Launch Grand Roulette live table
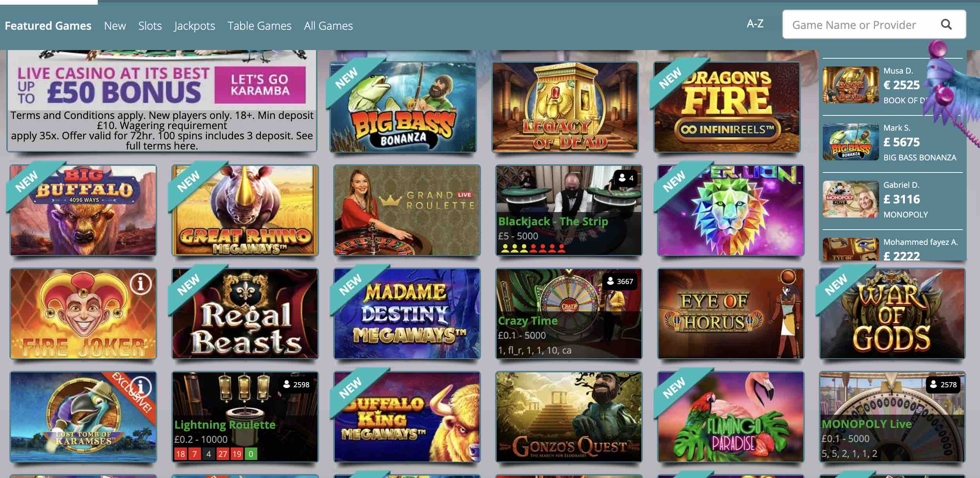 point(407,210)
